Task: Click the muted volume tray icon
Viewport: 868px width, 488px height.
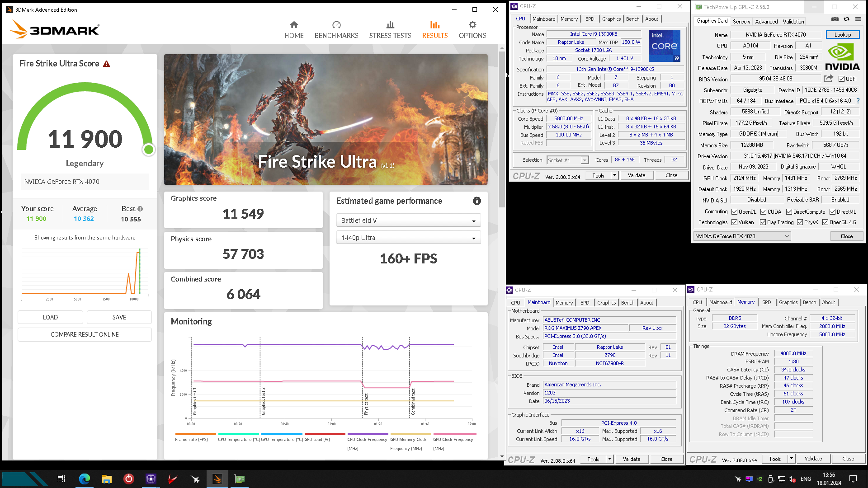Action: (792, 479)
